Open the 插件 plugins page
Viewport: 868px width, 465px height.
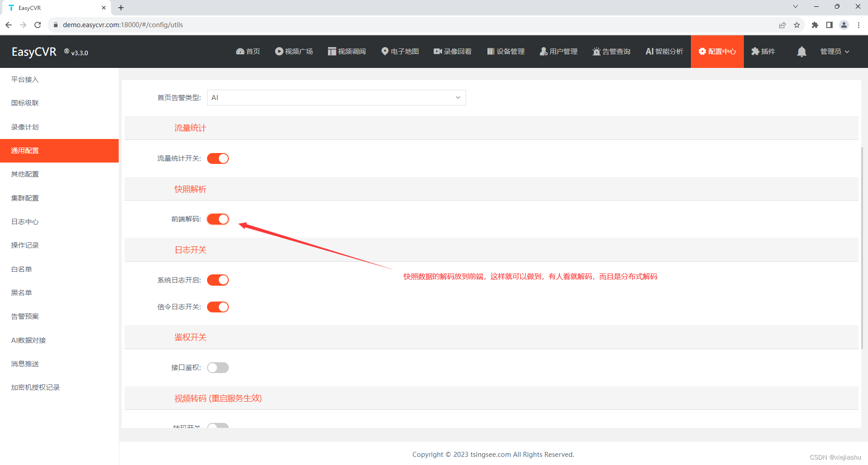click(x=763, y=52)
